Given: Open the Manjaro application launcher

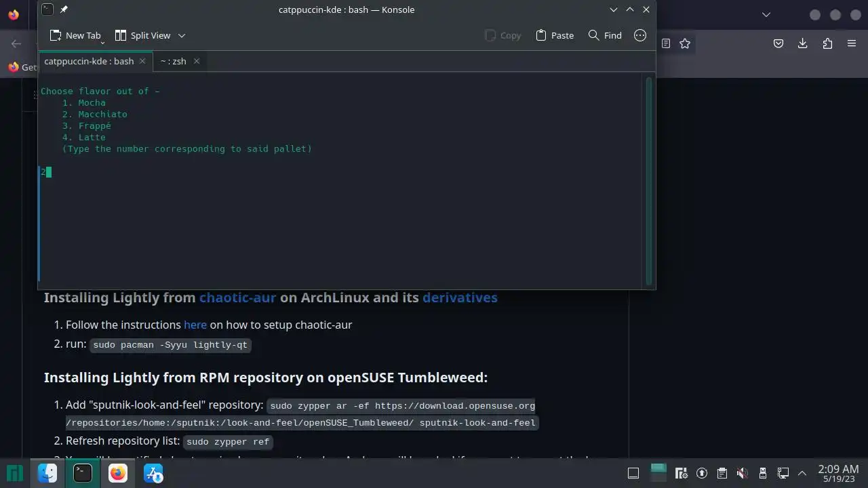Looking at the screenshot, I should tap(15, 473).
